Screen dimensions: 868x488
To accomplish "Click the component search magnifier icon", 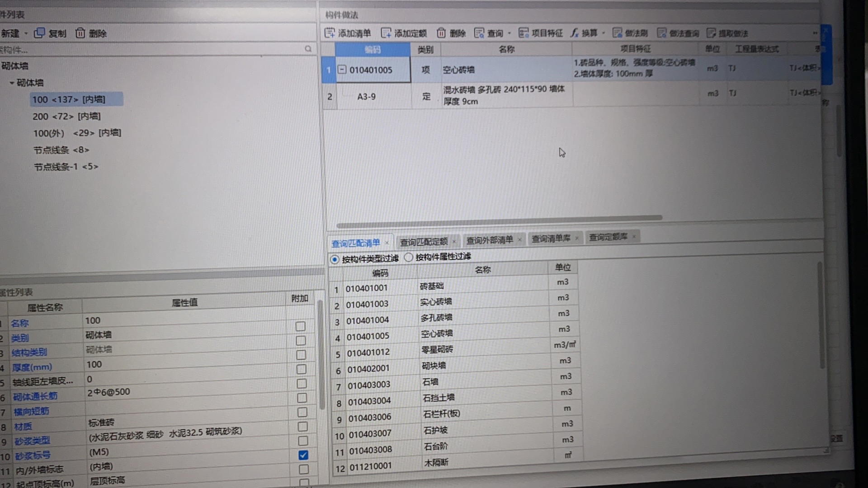I will (x=308, y=49).
